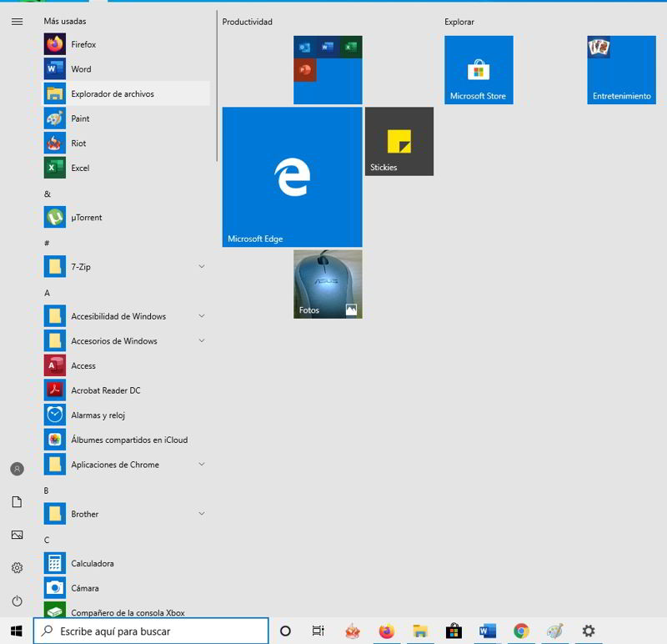Launch µTorrent from the app list
Screen dimensions: 667x644
click(x=86, y=218)
